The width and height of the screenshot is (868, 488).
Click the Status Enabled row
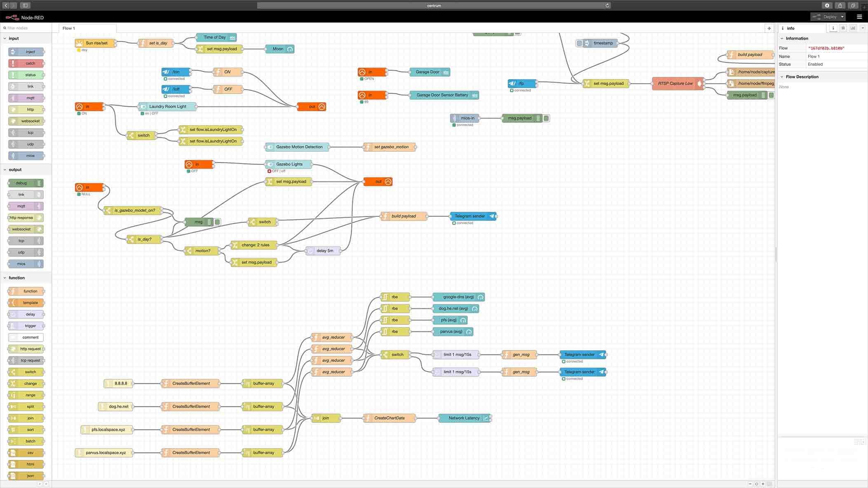pyautogui.click(x=822, y=64)
